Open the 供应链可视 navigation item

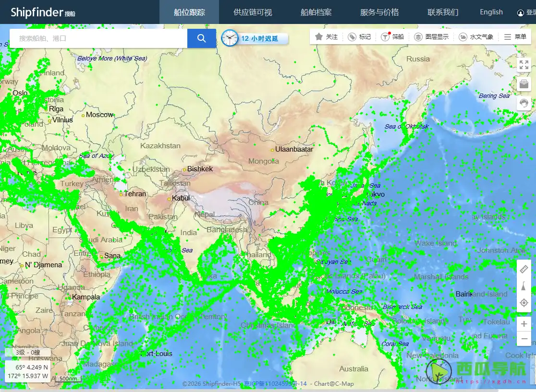point(253,12)
